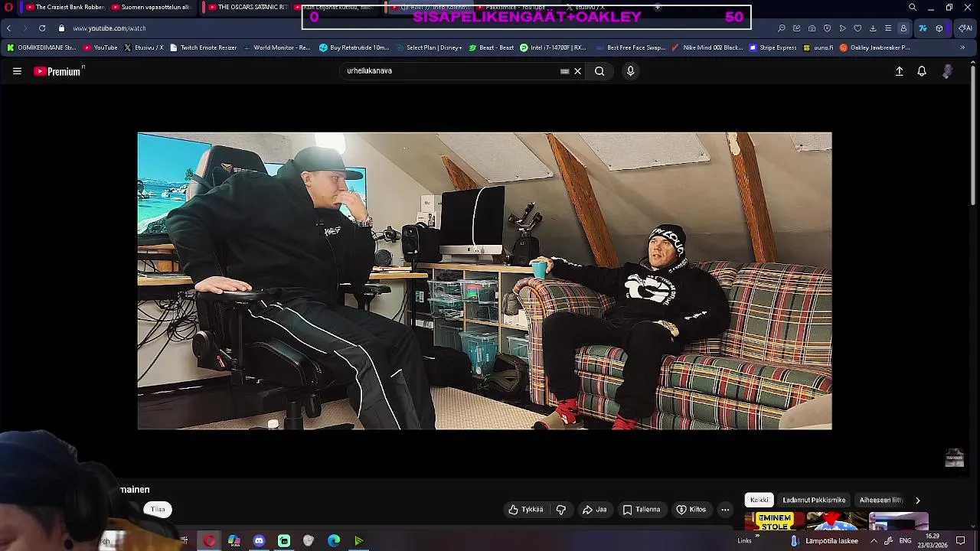Open Oakley Jawbreaker bookmark

pyautogui.click(x=875, y=47)
